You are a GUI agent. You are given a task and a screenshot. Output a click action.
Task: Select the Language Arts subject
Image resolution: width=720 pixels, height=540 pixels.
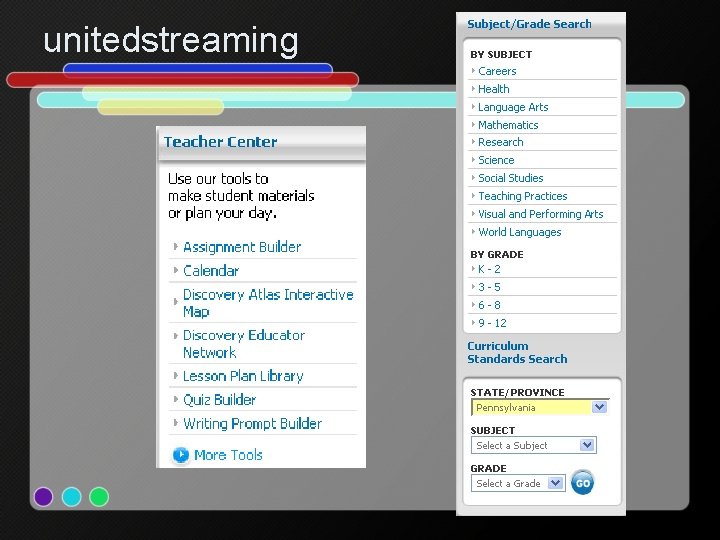point(513,107)
